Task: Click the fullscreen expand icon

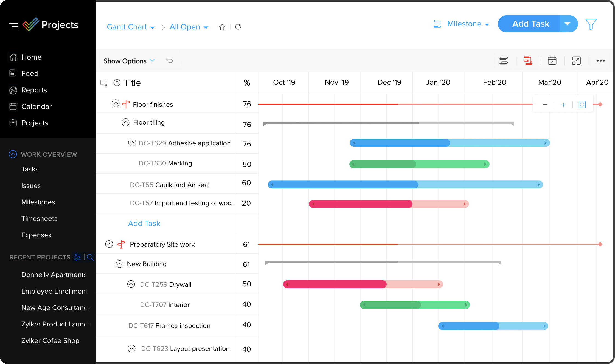Action: pos(576,61)
